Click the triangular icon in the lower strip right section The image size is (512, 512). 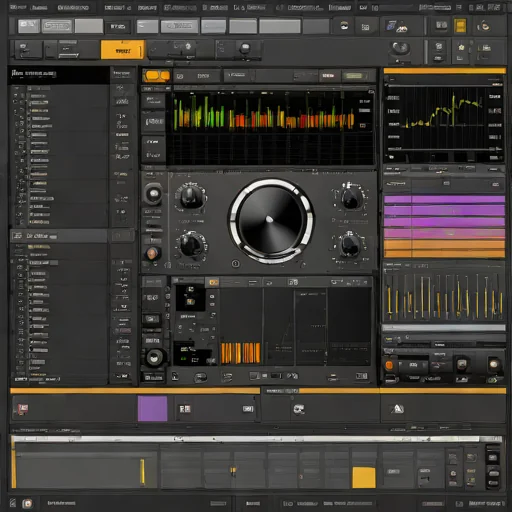397,409
